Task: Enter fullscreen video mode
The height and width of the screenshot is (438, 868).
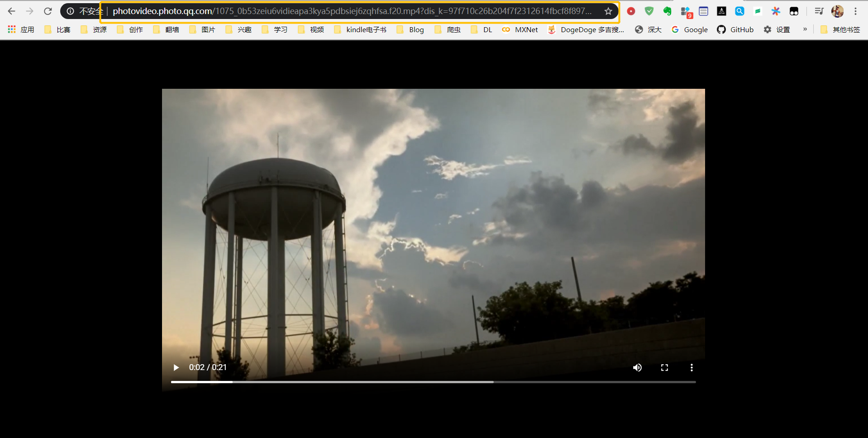Action: pos(664,367)
